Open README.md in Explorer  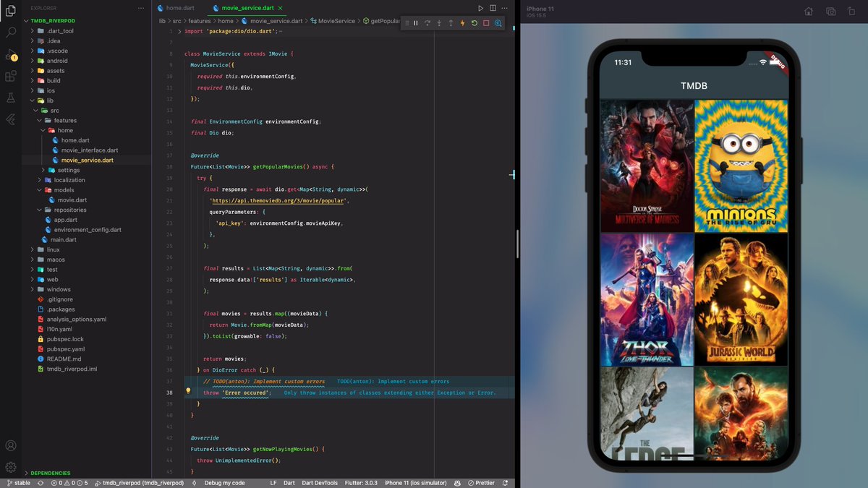coord(64,359)
